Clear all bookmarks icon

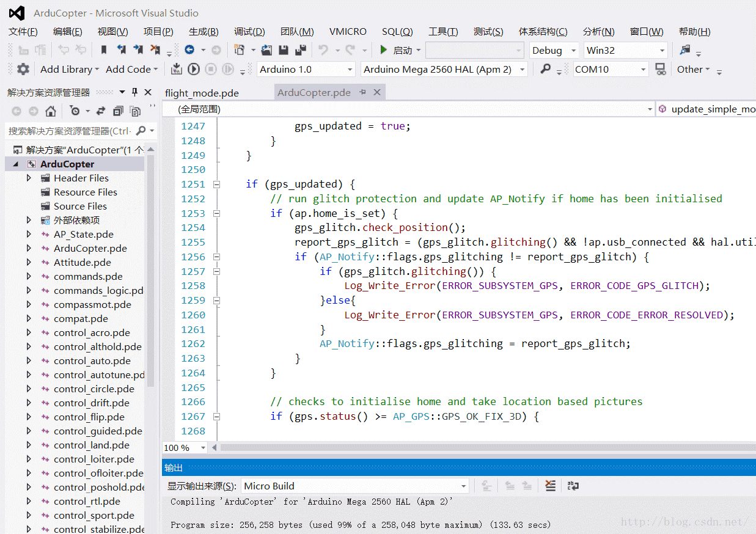coord(155,50)
